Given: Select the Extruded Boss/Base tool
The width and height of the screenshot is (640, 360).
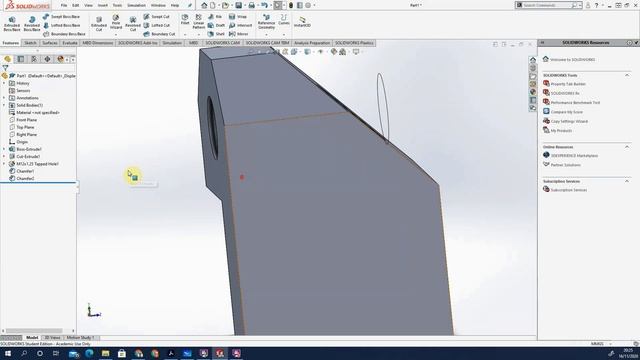Looking at the screenshot, I should [12, 24].
